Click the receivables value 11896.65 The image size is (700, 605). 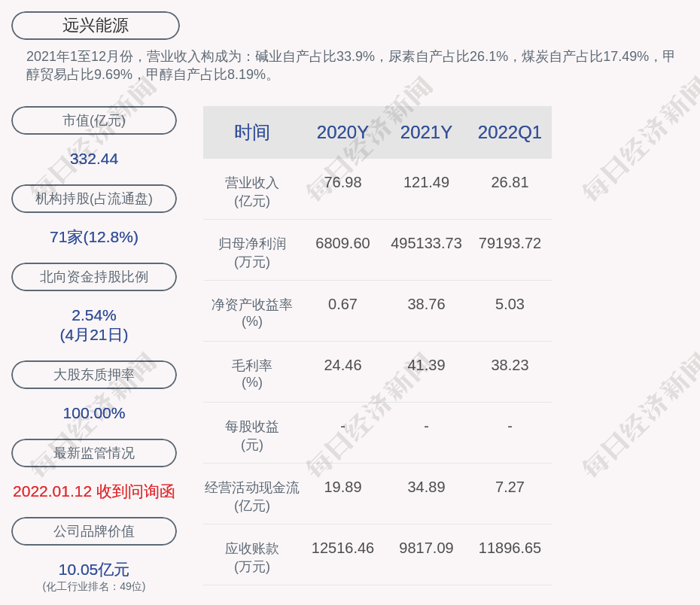click(510, 548)
